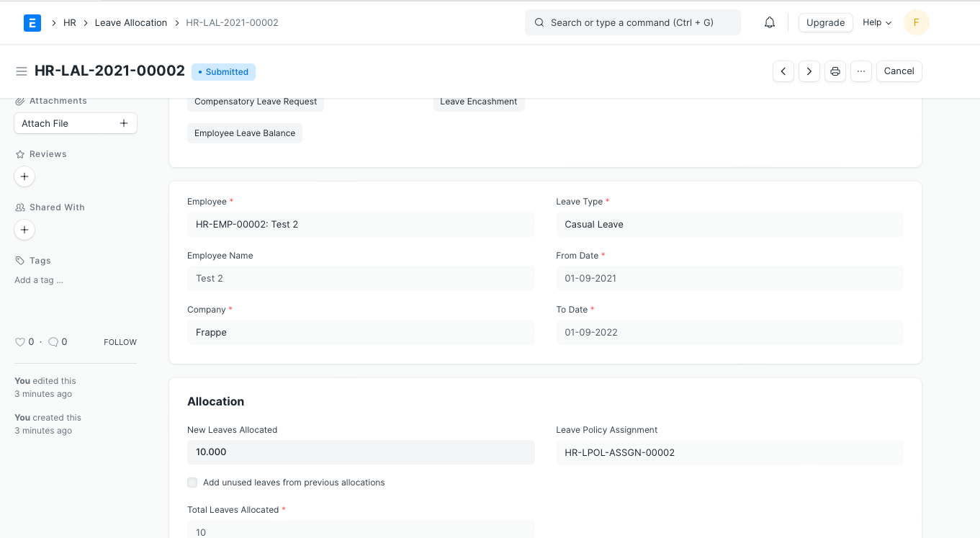
Task: Toggle the sidebar with the hamburger icon
Action: (x=22, y=71)
